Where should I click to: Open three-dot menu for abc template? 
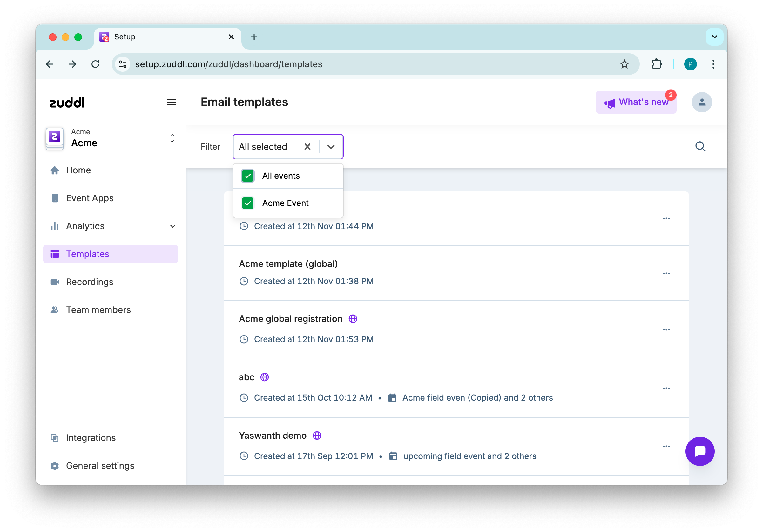[x=666, y=388]
